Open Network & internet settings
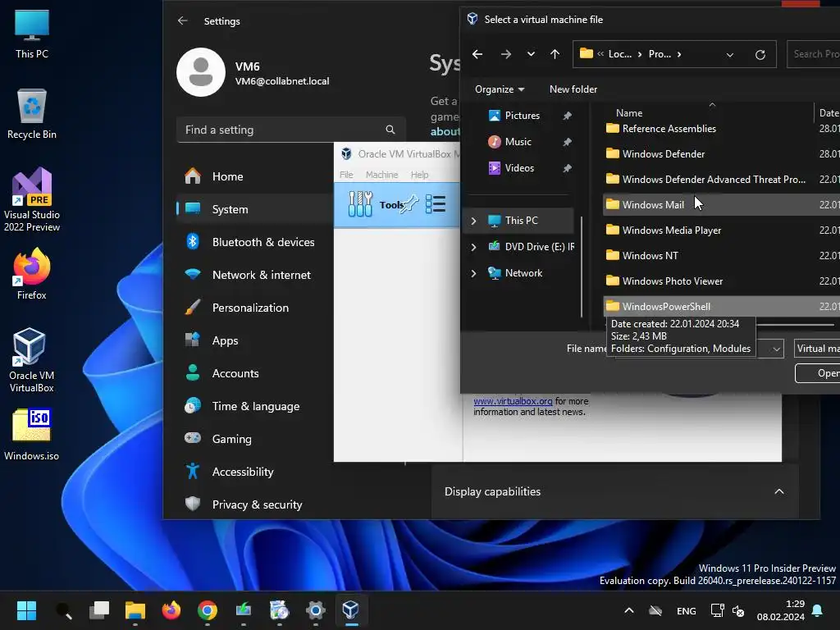Image resolution: width=840 pixels, height=630 pixels. [x=254, y=275]
